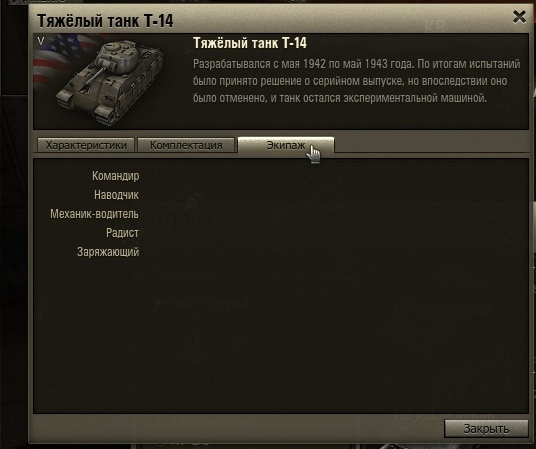Select the Экипаж tab
The image size is (536, 449).
coord(286,145)
